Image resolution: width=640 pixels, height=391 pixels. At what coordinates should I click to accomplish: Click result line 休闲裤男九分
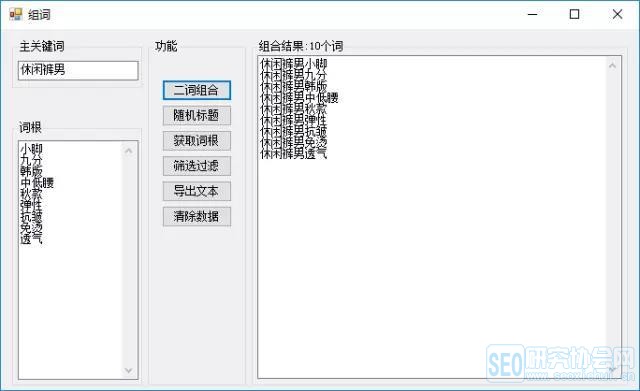[x=294, y=75]
